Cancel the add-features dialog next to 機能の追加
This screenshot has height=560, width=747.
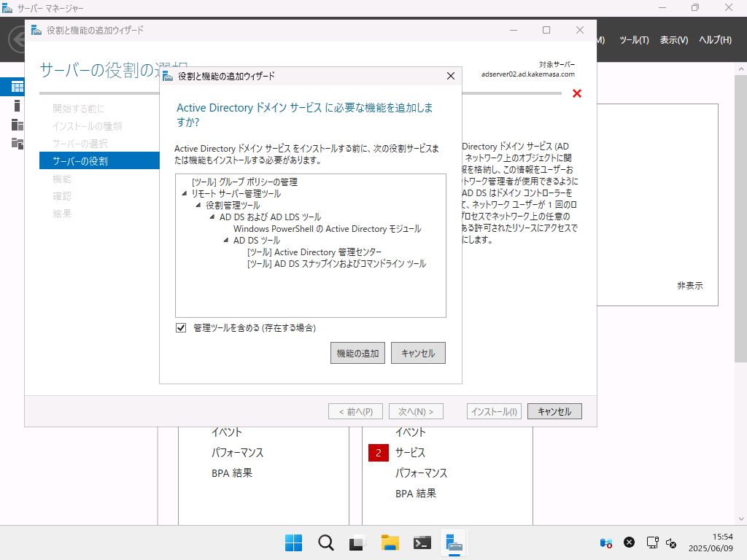pos(418,354)
